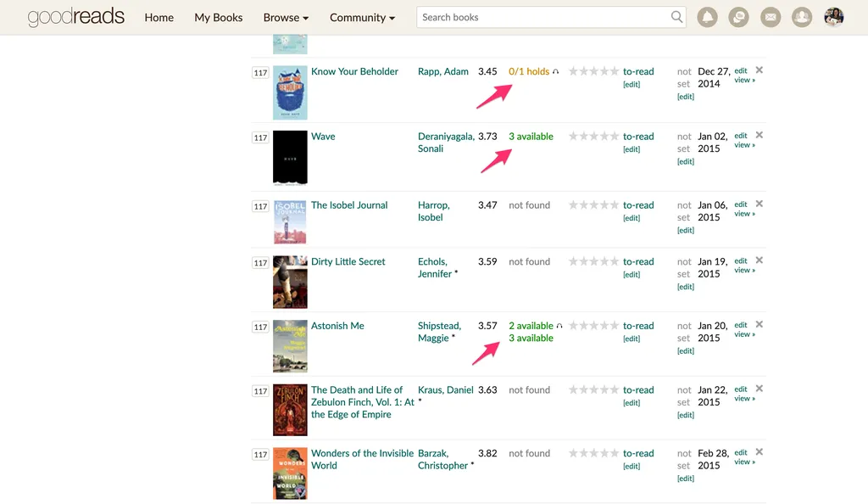
Task: Edit date read for The Isobel Journal
Action: point(685,230)
